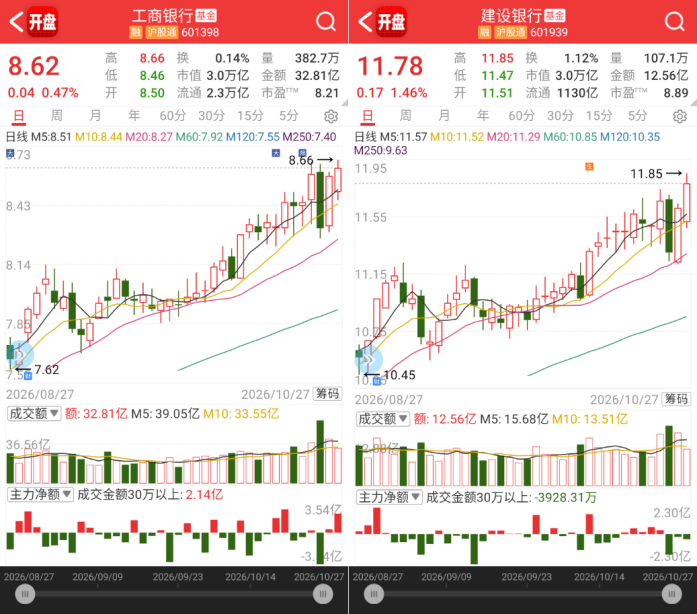This screenshot has width=697, height=614.
Task: Tap 筹码 button in 建设银行 panel
Action: (676, 399)
